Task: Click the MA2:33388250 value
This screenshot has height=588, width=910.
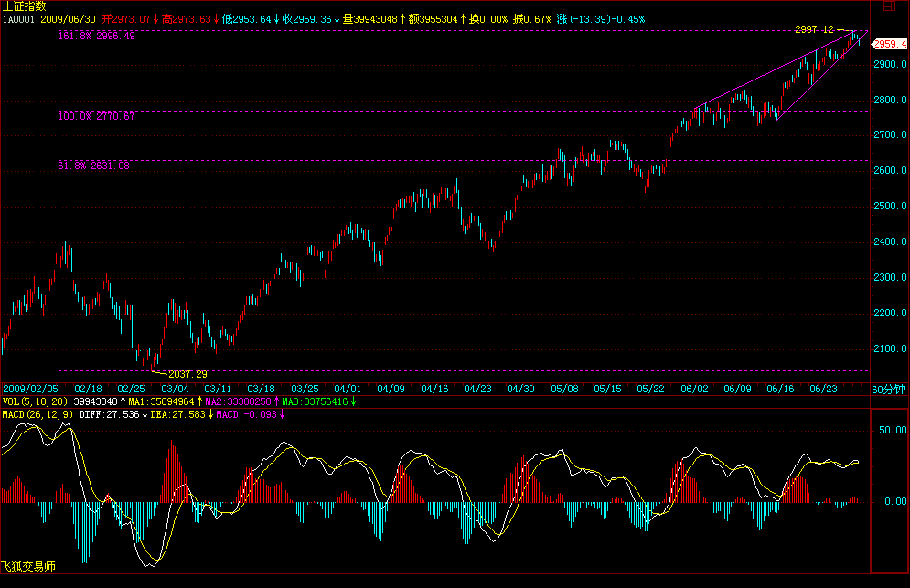Action: 238,401
